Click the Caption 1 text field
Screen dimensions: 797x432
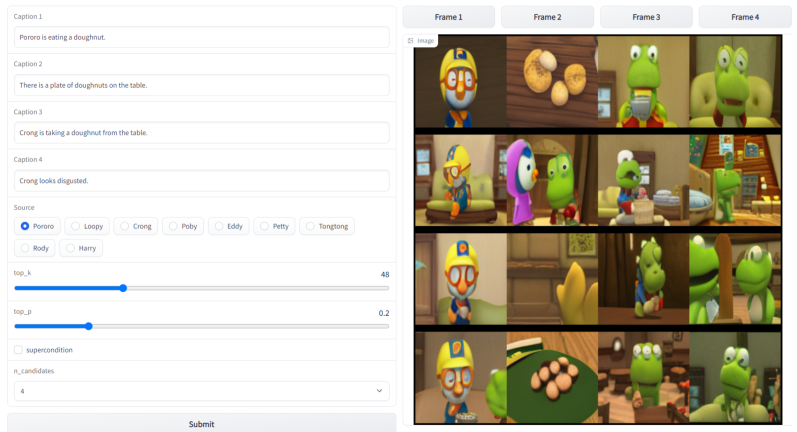click(x=202, y=37)
